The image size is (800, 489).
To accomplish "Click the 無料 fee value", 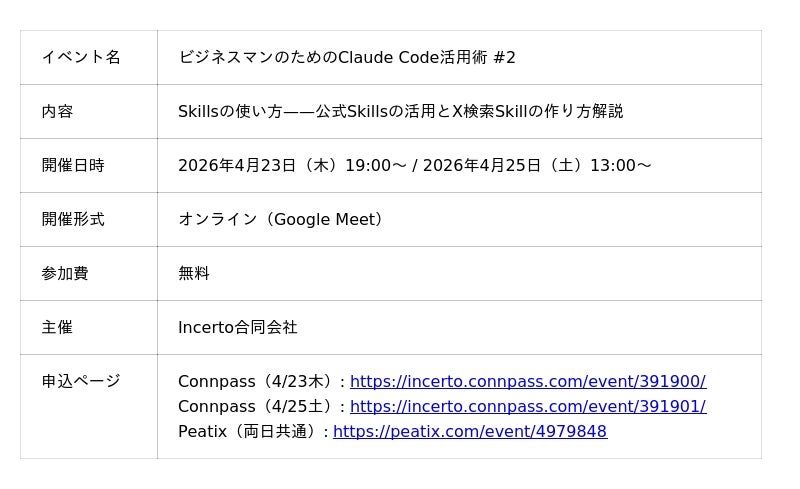I will tap(194, 273).
